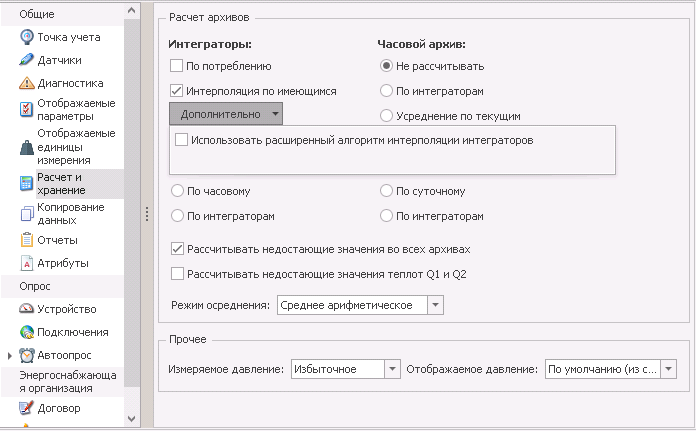The height and width of the screenshot is (431, 696).
Task: Open the Отображаемое давление dropdown arrow
Action: [668, 369]
